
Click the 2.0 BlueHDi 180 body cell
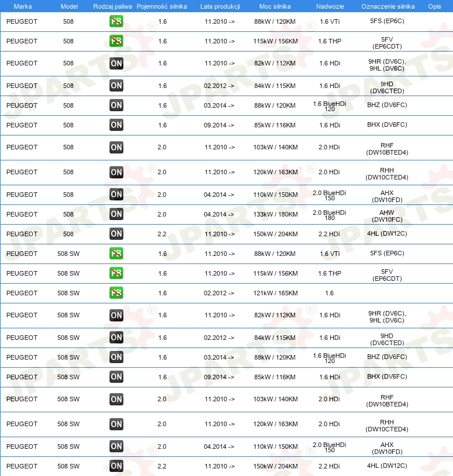point(330,215)
